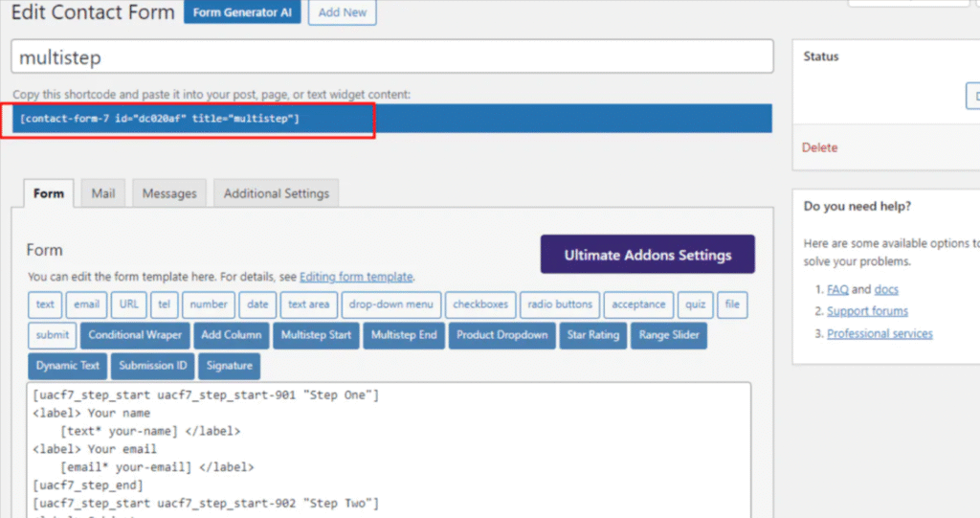The width and height of the screenshot is (980, 518).
Task: Click the Form Generator AI button
Action: [242, 11]
